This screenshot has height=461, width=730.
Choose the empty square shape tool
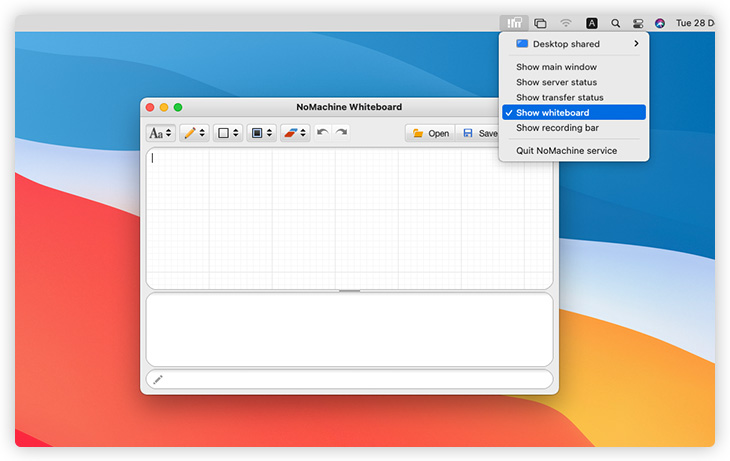223,133
